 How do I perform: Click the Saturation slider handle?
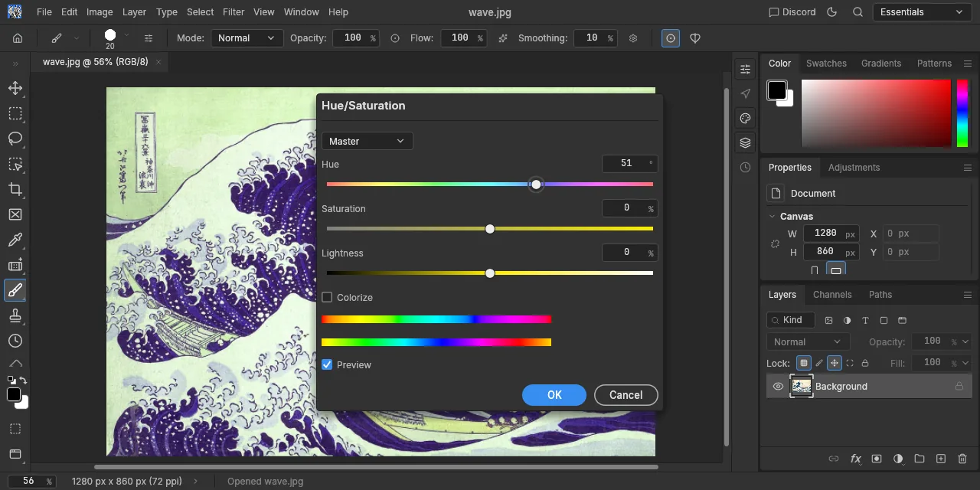coord(490,229)
